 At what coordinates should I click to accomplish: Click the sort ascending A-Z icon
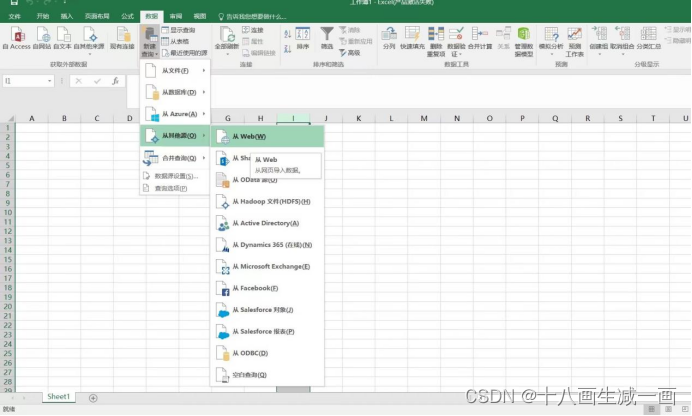287,34
